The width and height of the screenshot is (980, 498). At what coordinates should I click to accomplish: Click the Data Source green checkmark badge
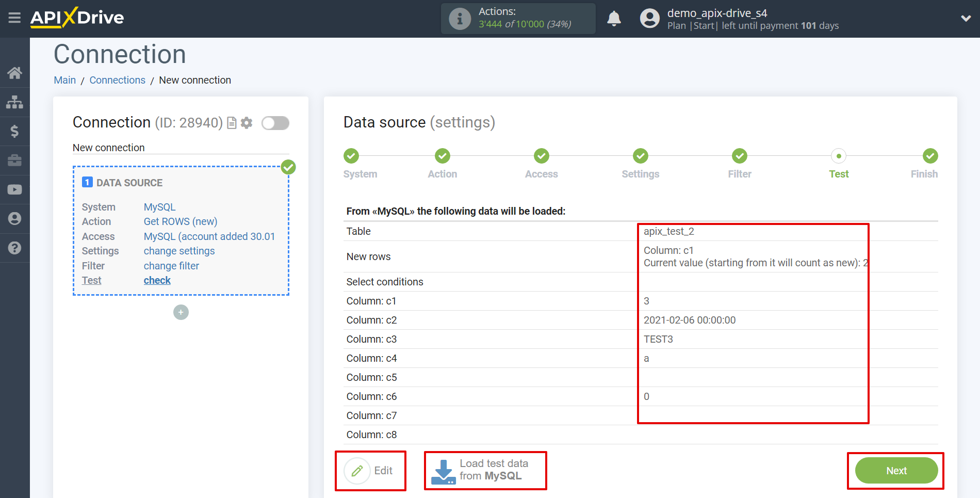pyautogui.click(x=288, y=167)
